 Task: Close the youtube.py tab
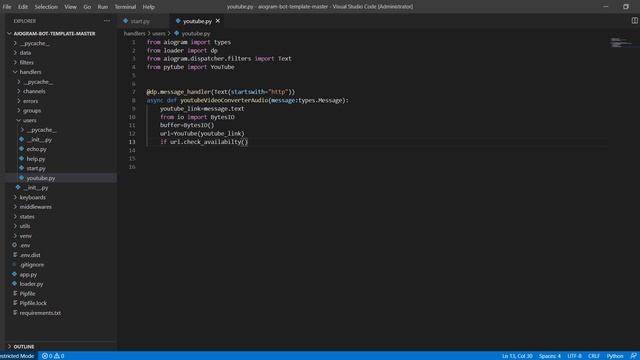click(218, 21)
